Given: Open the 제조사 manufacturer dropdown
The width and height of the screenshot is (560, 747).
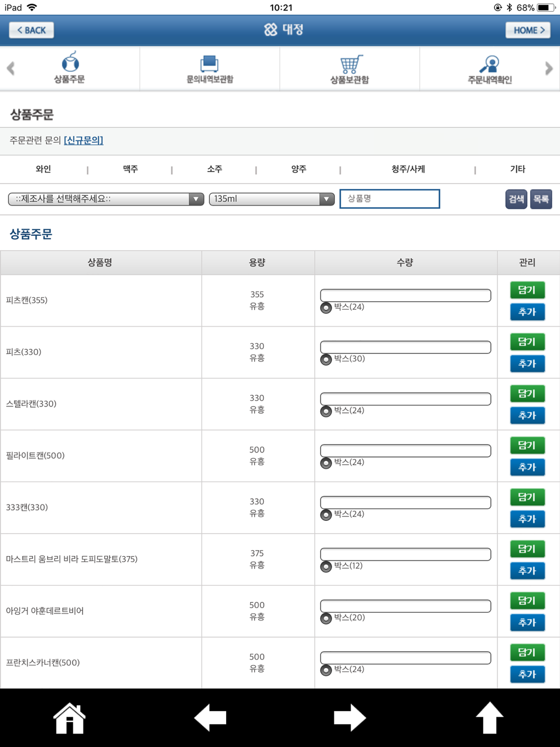Looking at the screenshot, I should (x=106, y=199).
